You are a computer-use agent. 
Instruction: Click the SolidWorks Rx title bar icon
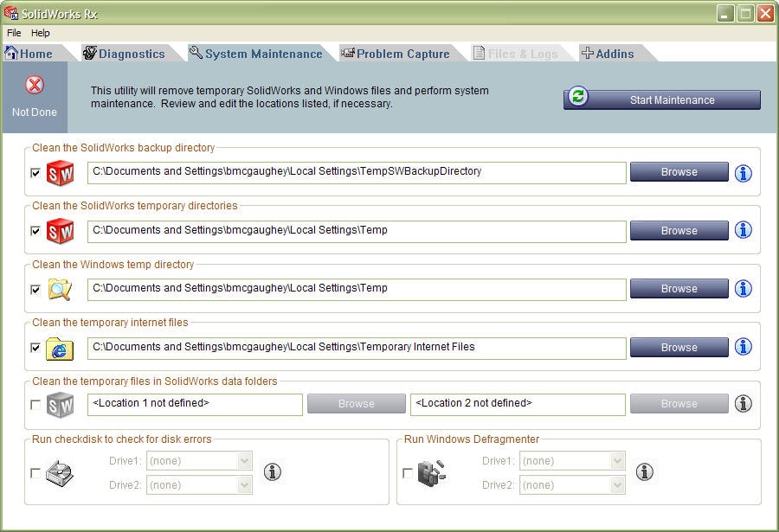coord(11,13)
